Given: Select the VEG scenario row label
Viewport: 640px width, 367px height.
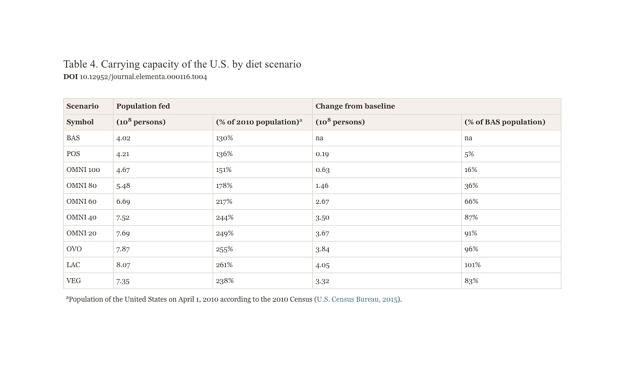Looking at the screenshot, I should pyautogui.click(x=73, y=281).
